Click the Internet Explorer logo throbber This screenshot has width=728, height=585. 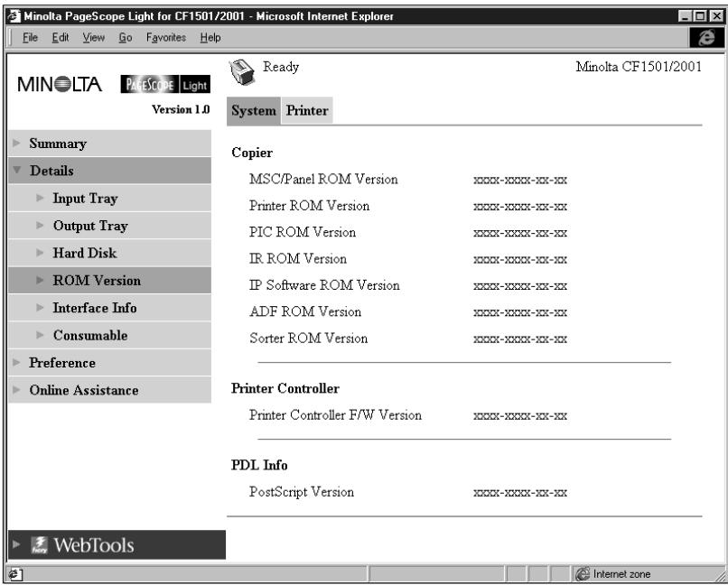(706, 38)
